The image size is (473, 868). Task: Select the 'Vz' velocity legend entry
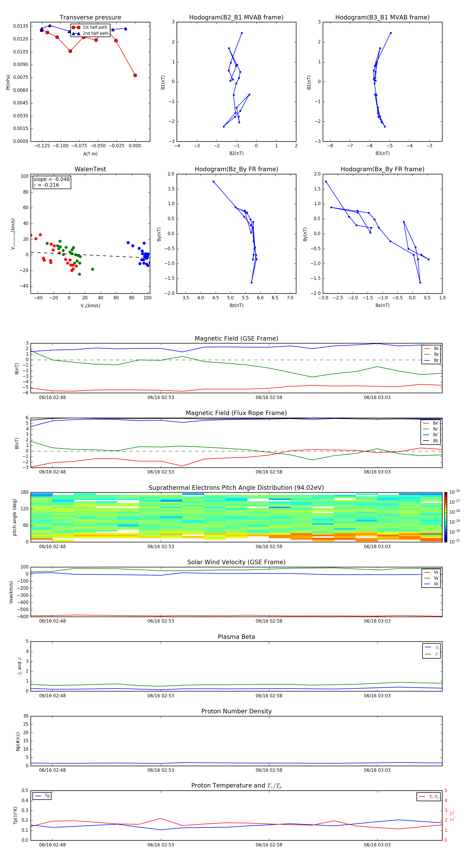431,584
